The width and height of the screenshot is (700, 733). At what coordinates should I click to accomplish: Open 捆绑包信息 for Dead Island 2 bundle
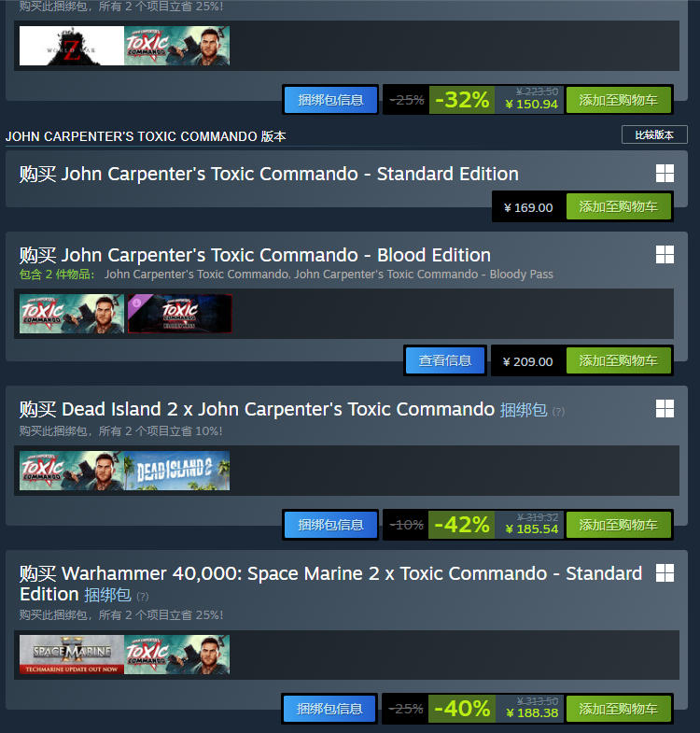pyautogui.click(x=330, y=525)
